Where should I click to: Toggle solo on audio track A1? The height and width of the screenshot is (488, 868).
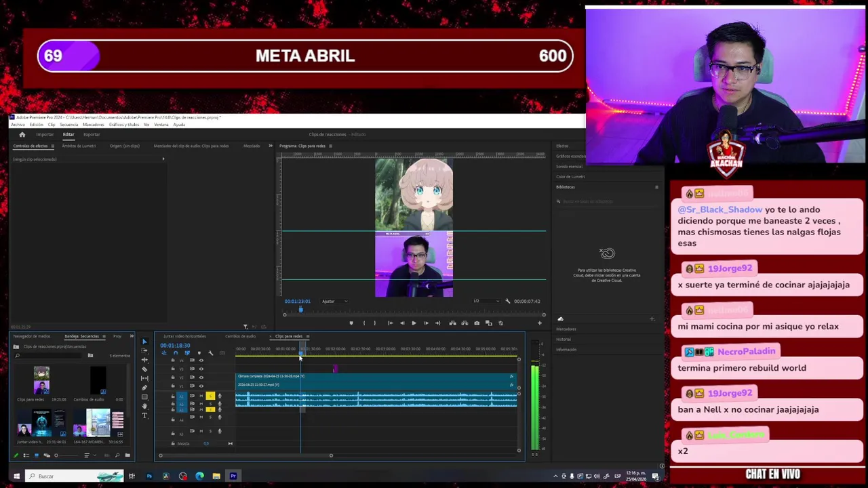210,396
